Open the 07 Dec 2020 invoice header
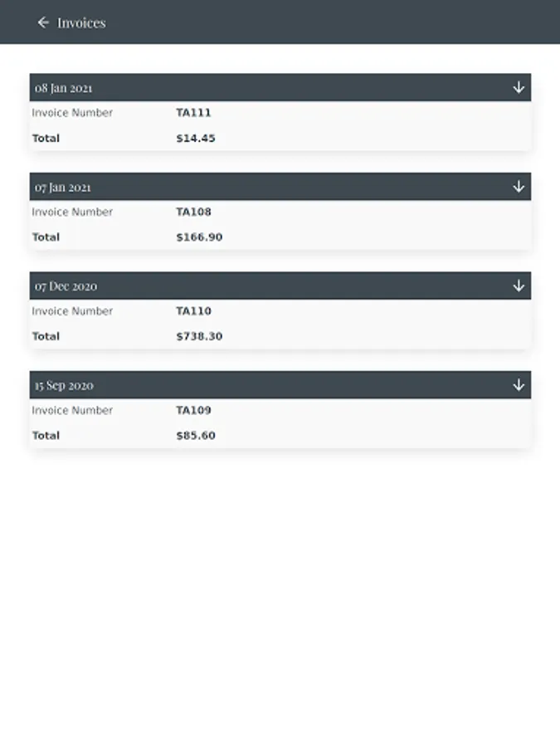 tap(66, 286)
